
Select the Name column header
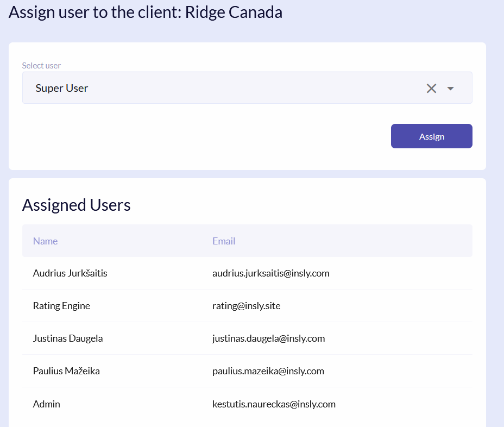click(45, 241)
